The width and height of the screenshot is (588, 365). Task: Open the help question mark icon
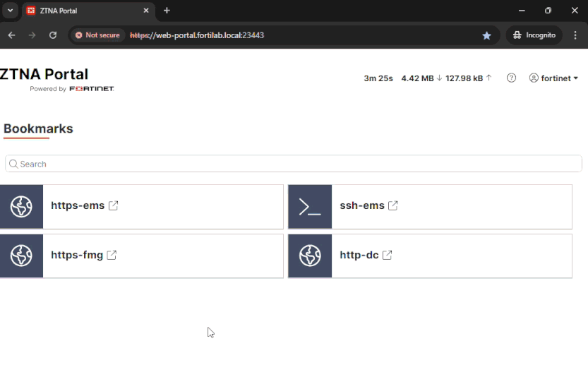pyautogui.click(x=511, y=78)
